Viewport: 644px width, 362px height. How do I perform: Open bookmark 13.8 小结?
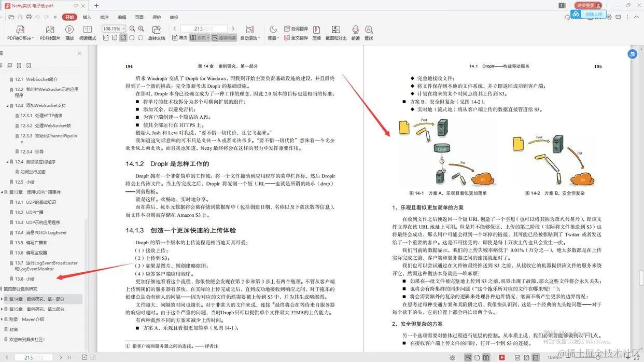point(25,279)
